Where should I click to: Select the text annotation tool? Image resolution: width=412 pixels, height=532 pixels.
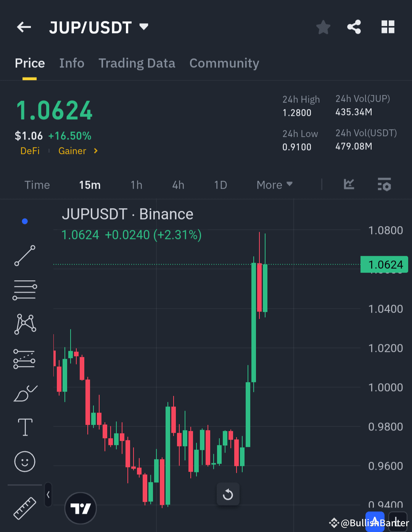click(24, 427)
